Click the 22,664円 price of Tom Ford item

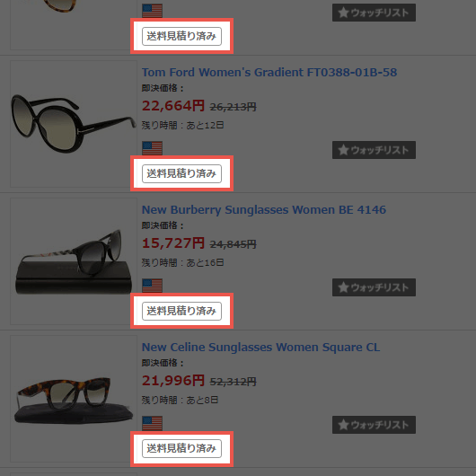click(x=173, y=106)
